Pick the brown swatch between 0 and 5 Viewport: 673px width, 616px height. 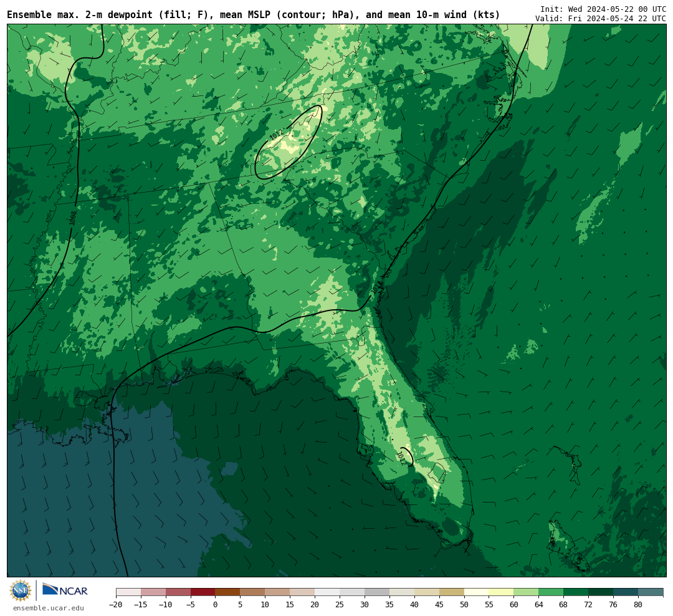(228, 592)
